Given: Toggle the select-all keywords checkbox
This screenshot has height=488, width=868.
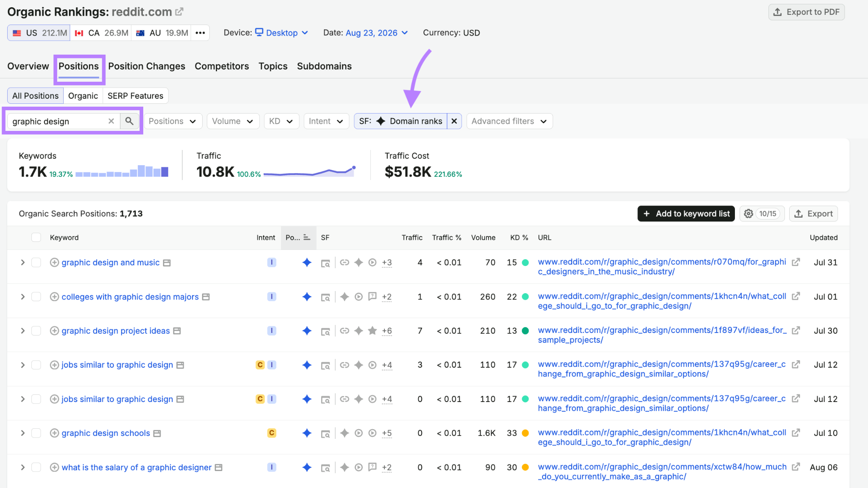Looking at the screenshot, I should pos(36,238).
